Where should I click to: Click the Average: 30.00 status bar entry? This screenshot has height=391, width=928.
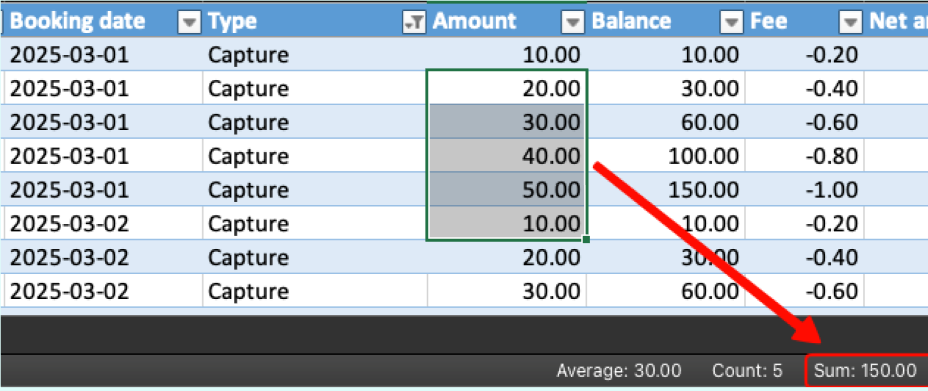(618, 371)
